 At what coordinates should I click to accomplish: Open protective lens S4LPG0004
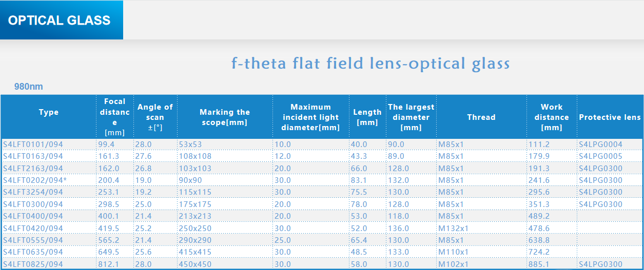600,144
